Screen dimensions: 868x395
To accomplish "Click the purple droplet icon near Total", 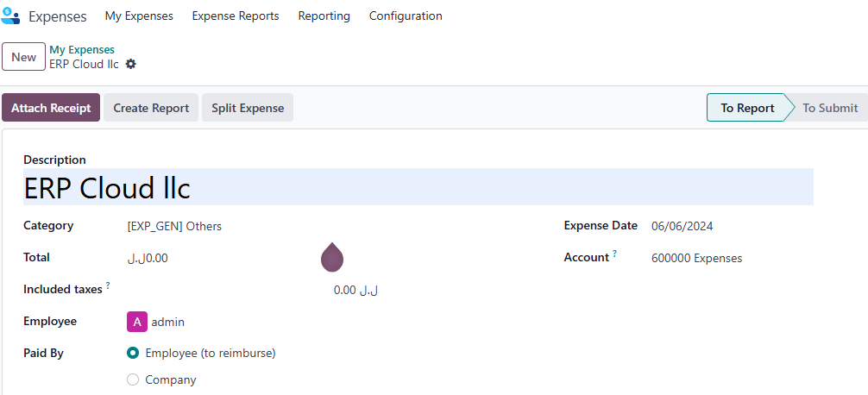I will click(332, 257).
